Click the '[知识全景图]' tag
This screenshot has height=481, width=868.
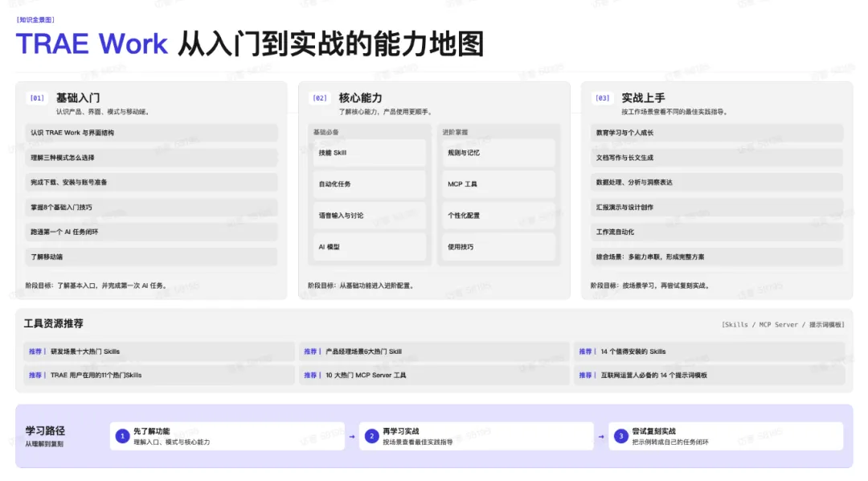(35, 20)
